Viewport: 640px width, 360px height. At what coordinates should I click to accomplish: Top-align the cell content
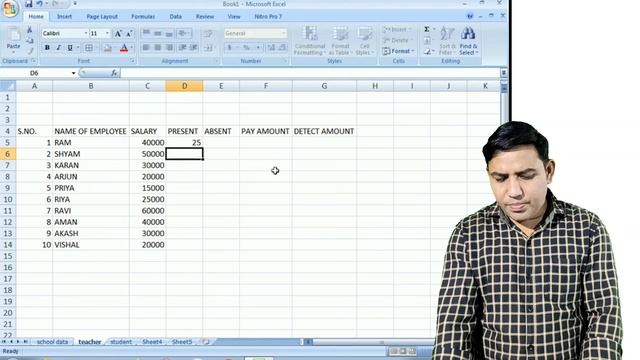tap(146, 33)
